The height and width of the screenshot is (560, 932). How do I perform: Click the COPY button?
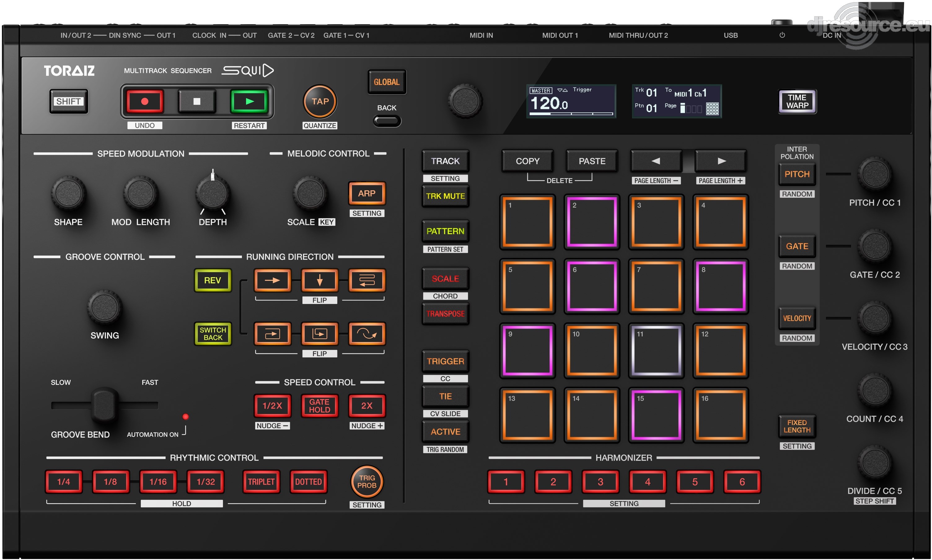[x=527, y=161]
